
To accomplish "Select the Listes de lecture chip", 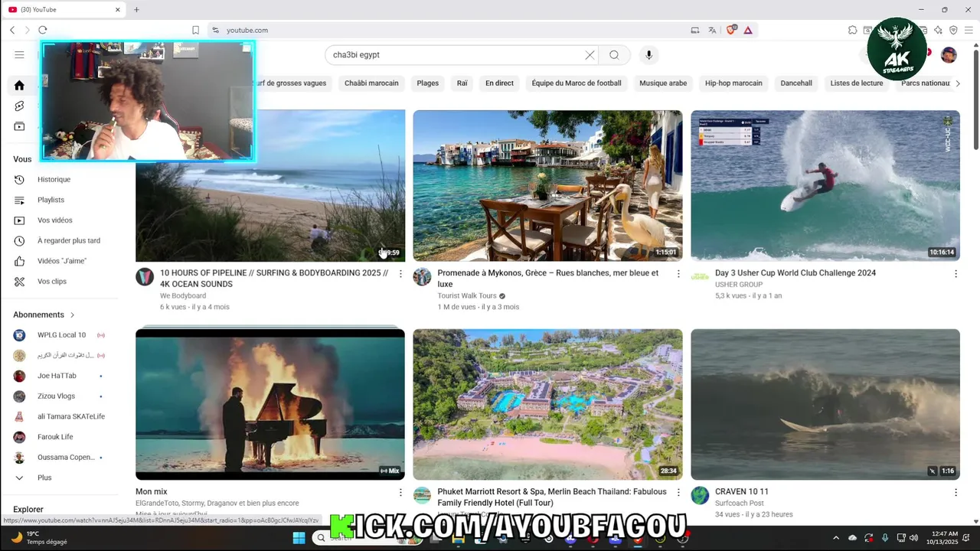I will (857, 83).
